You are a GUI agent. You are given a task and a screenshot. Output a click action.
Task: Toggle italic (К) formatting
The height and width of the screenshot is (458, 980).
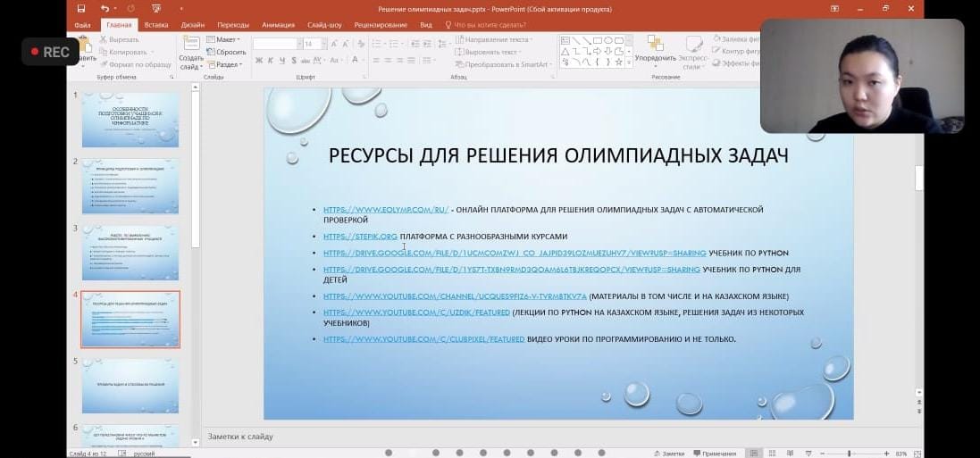[x=271, y=61]
